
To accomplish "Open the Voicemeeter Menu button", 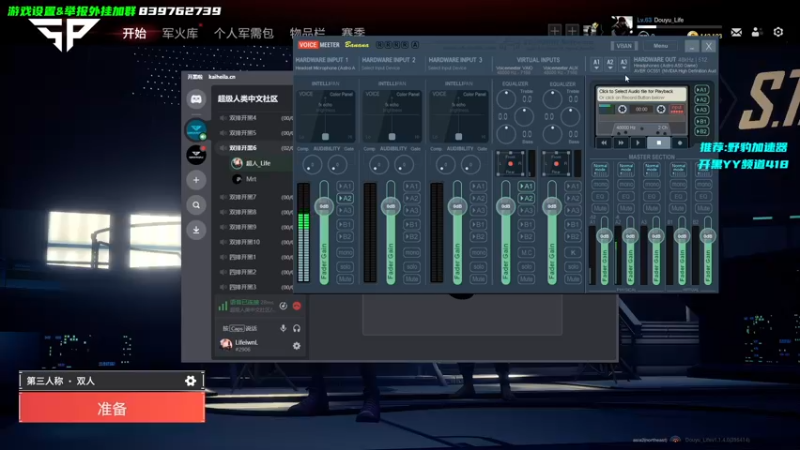I will 660,46.
